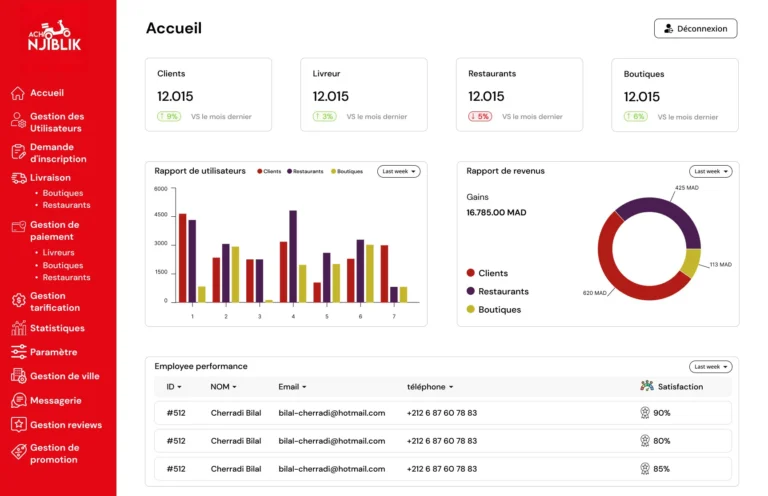The width and height of the screenshot is (768, 496).
Task: Click red Clients legend in Rapport de revenus
Action: pos(487,273)
